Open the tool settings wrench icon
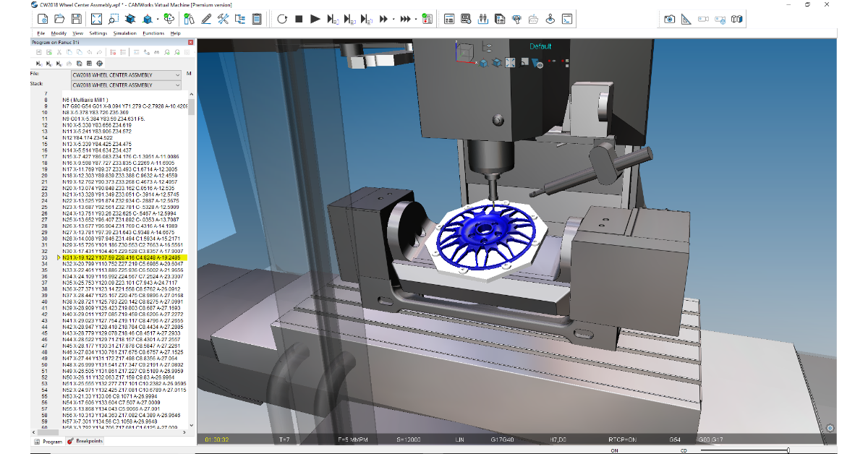 tap(223, 20)
